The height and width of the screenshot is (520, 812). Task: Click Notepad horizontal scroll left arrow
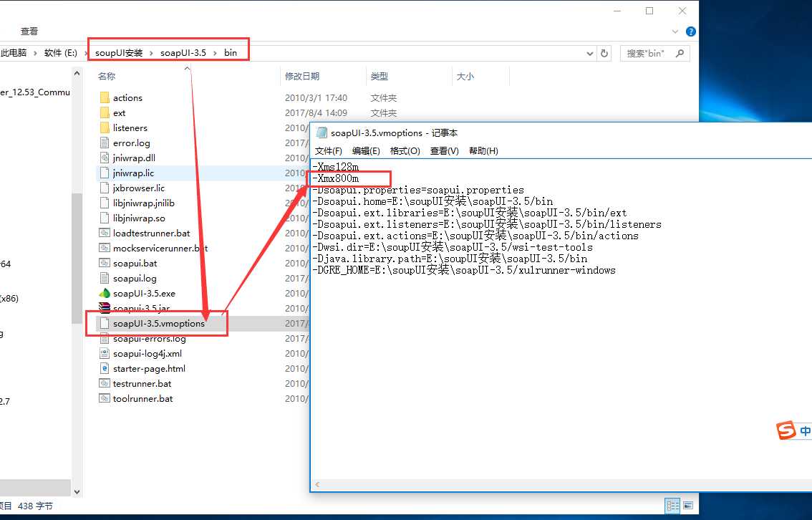317,485
